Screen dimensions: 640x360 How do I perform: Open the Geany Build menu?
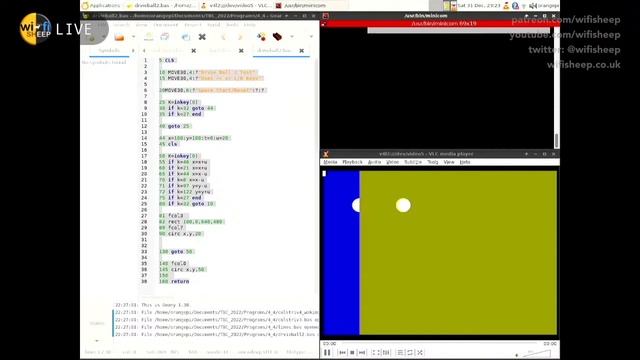pyautogui.click(x=213, y=25)
